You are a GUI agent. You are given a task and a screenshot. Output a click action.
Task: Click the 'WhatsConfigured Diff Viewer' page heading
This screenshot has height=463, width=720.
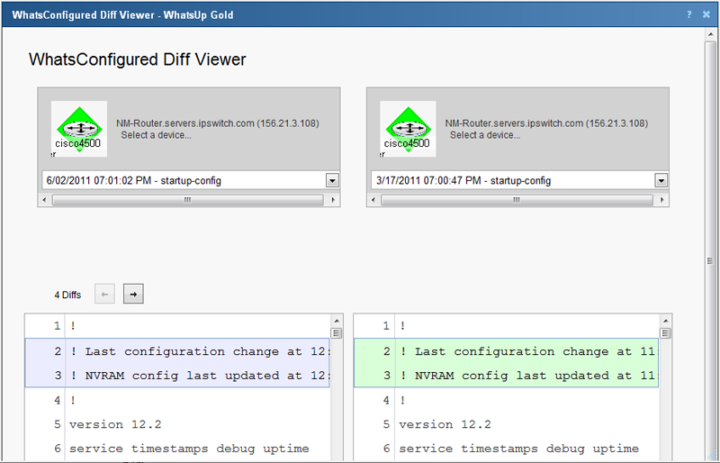pyautogui.click(x=137, y=60)
